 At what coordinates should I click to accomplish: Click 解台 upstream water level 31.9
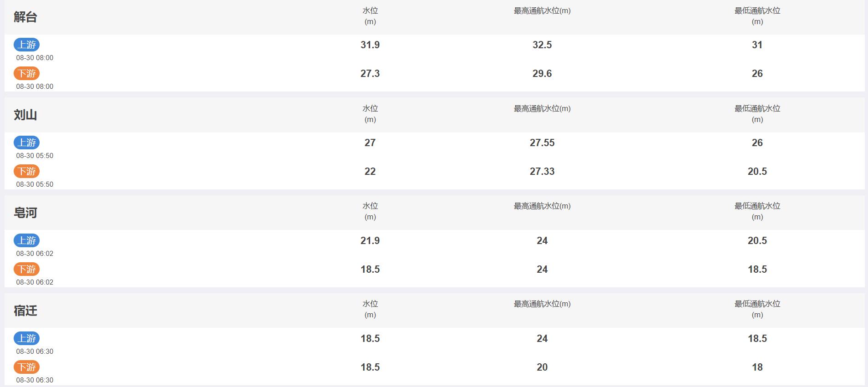(x=370, y=45)
